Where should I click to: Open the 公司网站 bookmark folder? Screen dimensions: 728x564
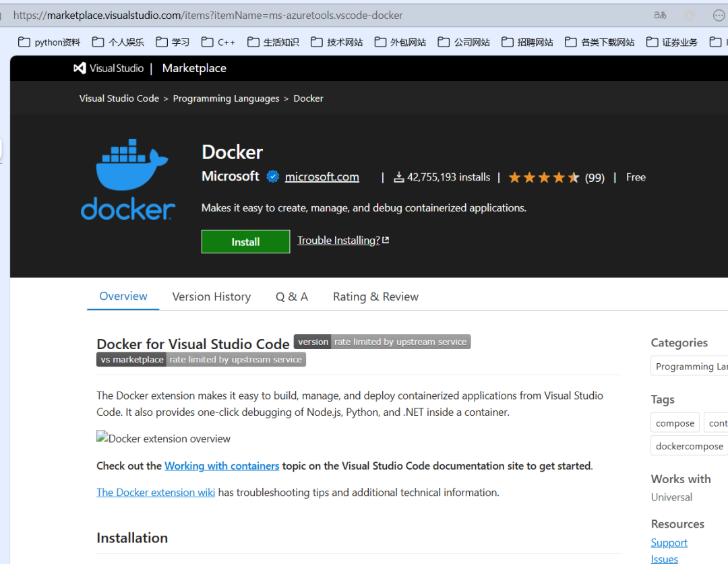464,42
